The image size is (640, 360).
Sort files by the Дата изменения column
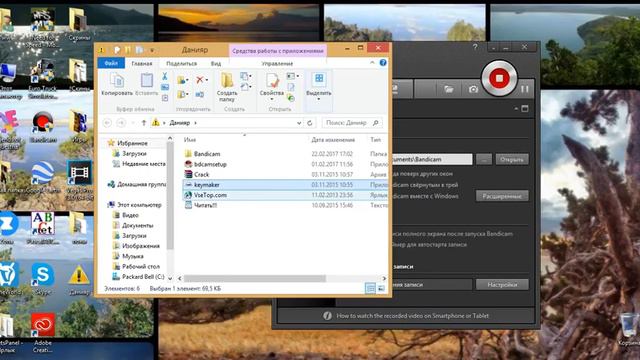(x=333, y=140)
